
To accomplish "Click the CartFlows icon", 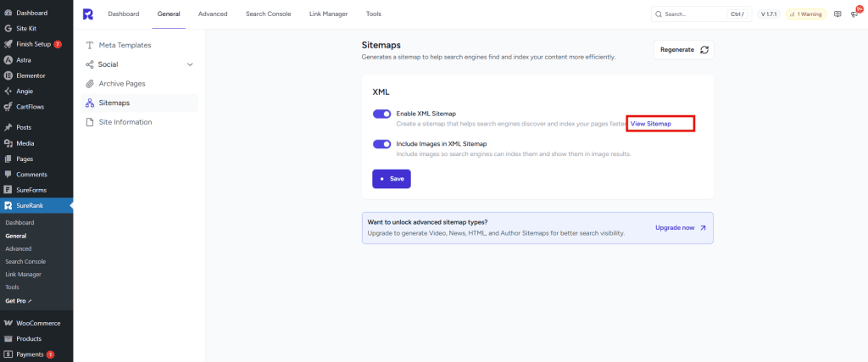I will click(x=8, y=107).
